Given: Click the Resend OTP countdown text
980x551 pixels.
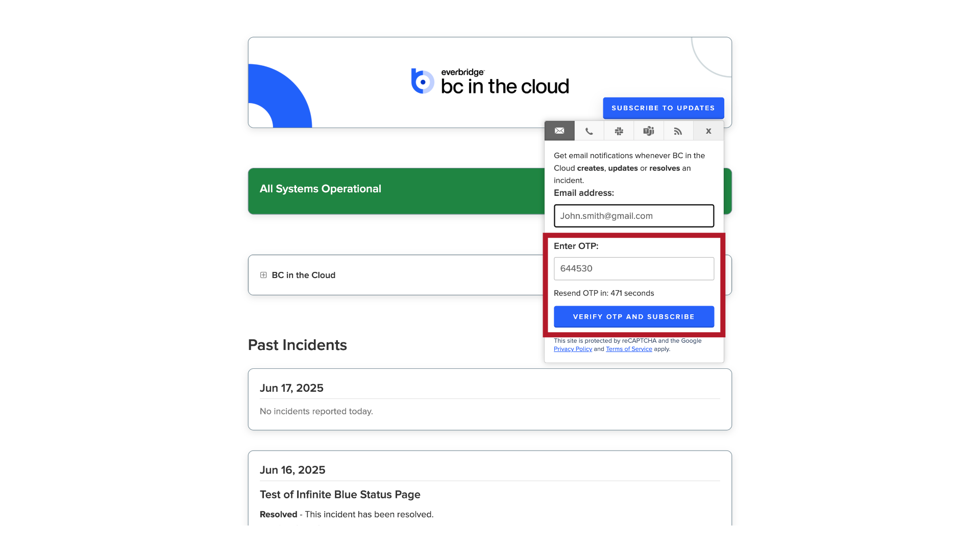Looking at the screenshot, I should [604, 293].
